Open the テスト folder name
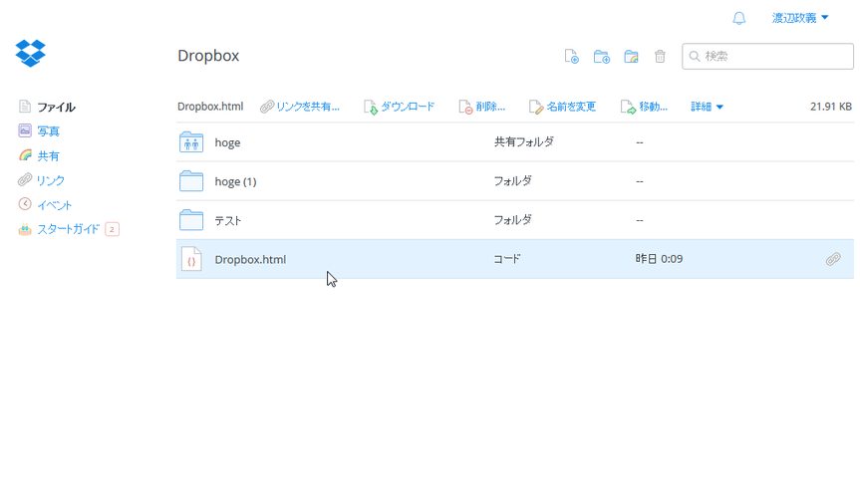The width and height of the screenshot is (860, 504). tap(228, 220)
